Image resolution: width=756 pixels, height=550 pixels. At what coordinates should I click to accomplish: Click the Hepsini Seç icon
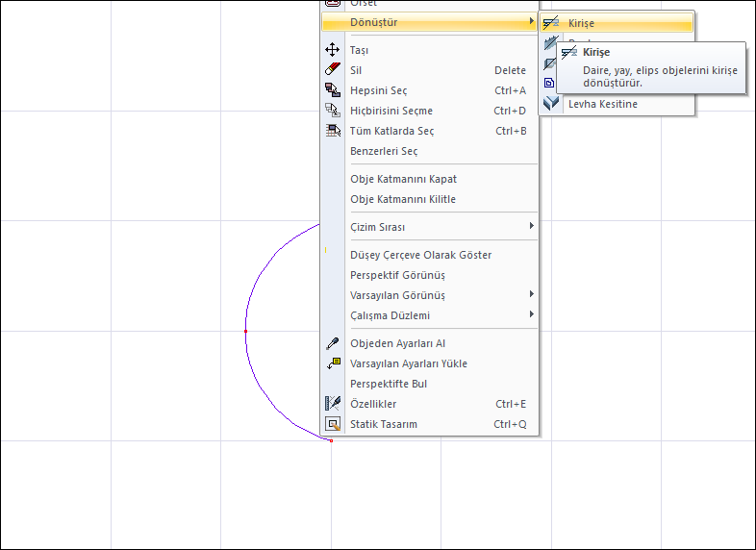332,89
